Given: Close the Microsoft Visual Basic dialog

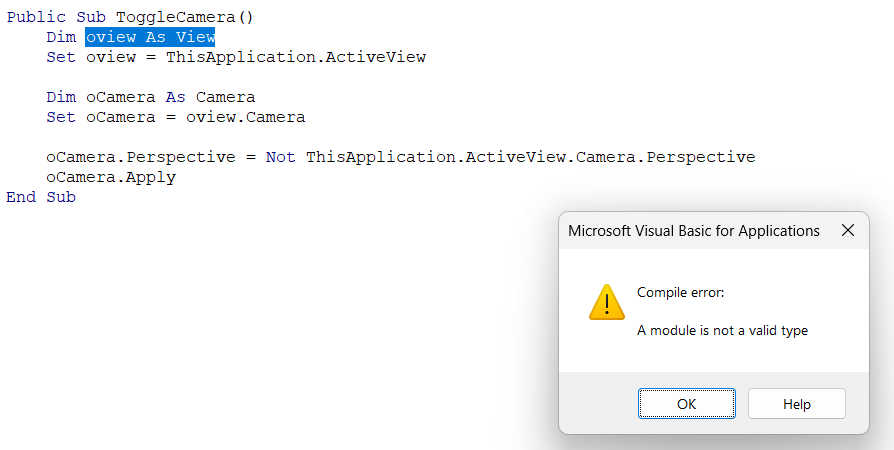Looking at the screenshot, I should (x=848, y=230).
